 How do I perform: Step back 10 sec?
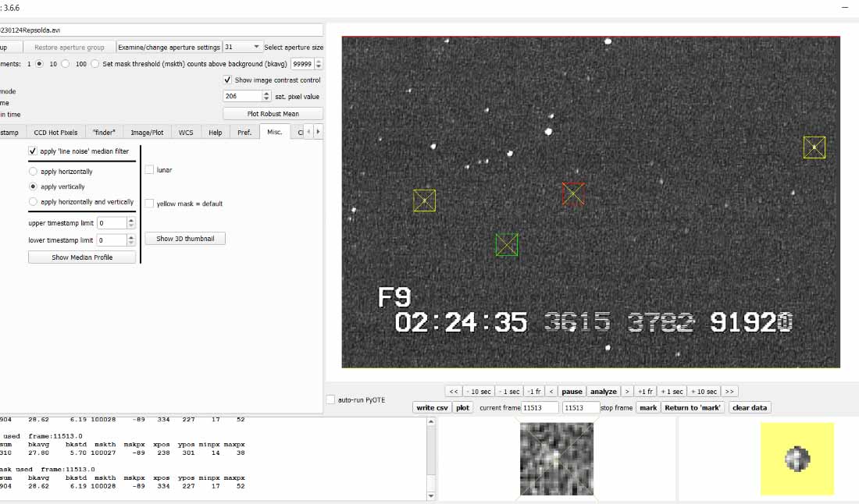tap(479, 392)
